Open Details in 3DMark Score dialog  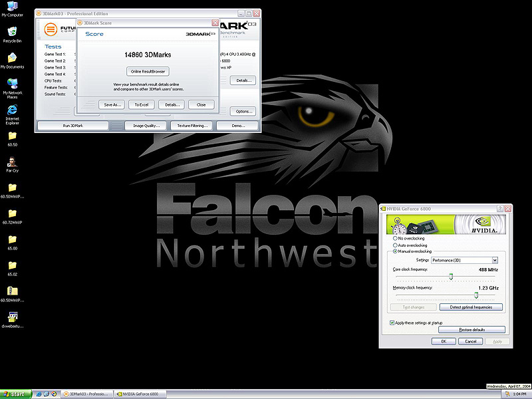click(x=172, y=105)
